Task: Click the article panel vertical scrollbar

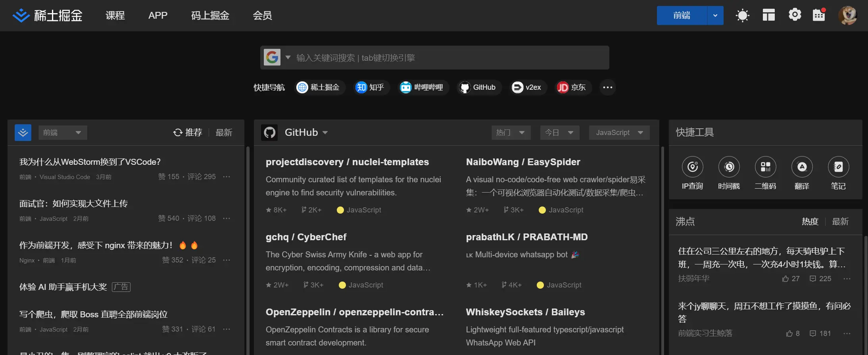Action: click(248, 251)
